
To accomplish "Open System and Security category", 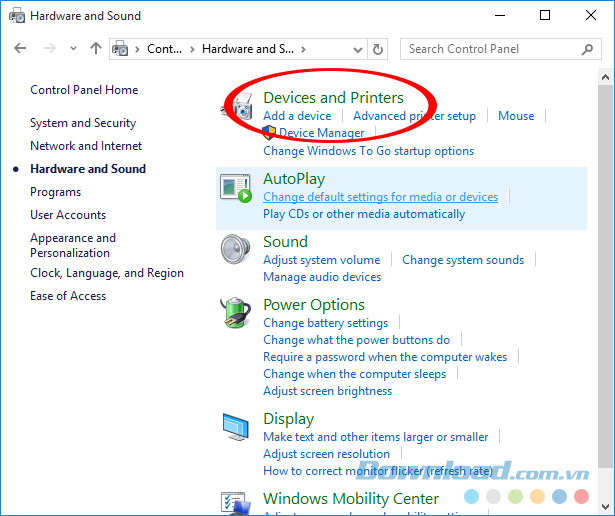I will [x=83, y=123].
